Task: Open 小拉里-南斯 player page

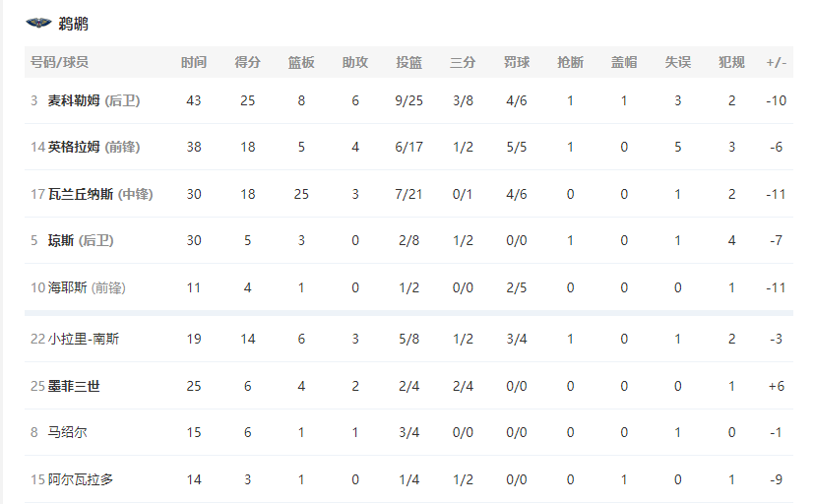Action: coord(84,339)
